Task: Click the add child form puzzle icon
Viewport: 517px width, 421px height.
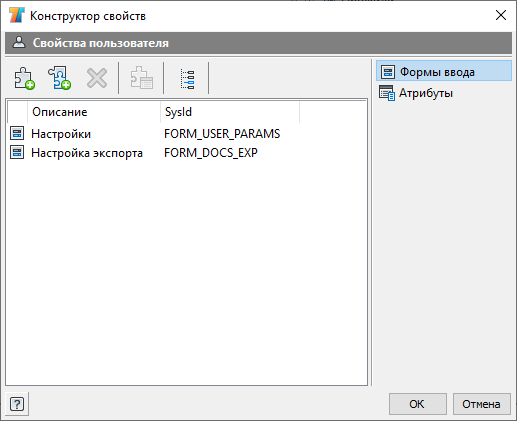Action: click(x=60, y=78)
